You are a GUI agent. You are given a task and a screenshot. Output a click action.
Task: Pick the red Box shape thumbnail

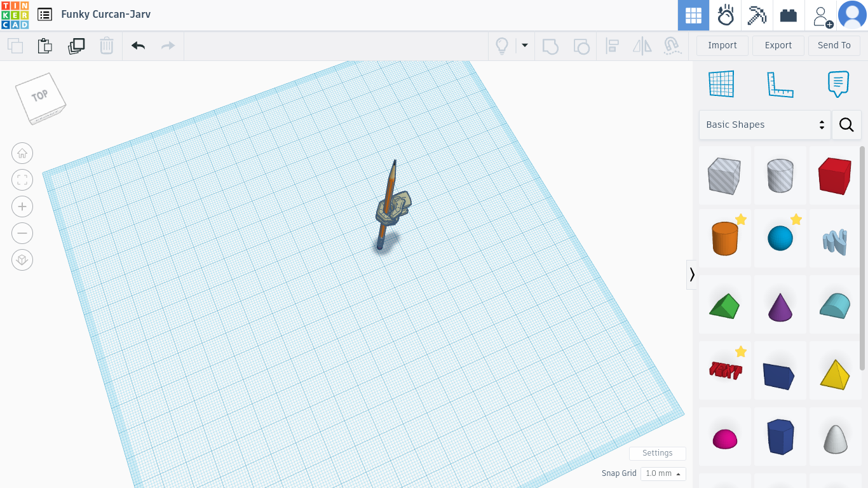point(834,175)
